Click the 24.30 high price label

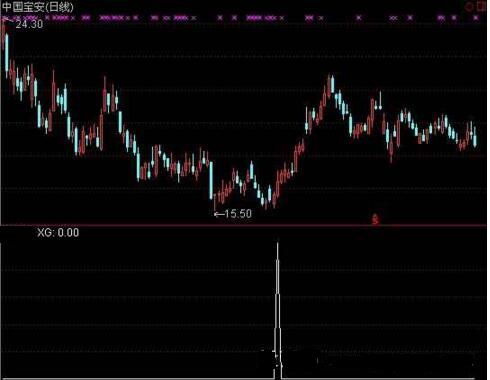29,24
